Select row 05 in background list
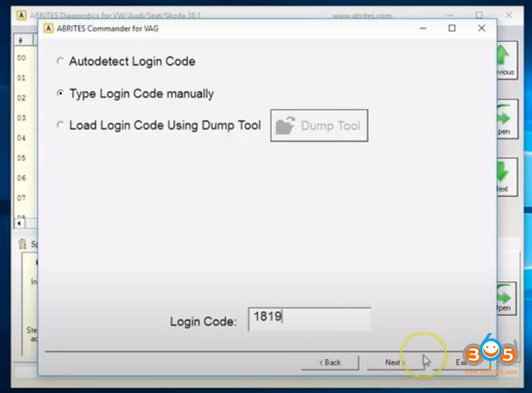 click(25, 158)
